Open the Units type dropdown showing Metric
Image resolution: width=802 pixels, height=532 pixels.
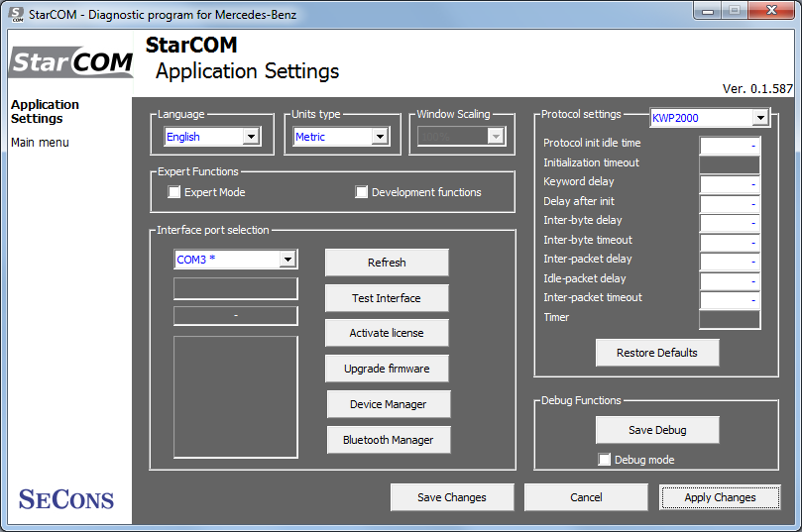click(x=342, y=137)
